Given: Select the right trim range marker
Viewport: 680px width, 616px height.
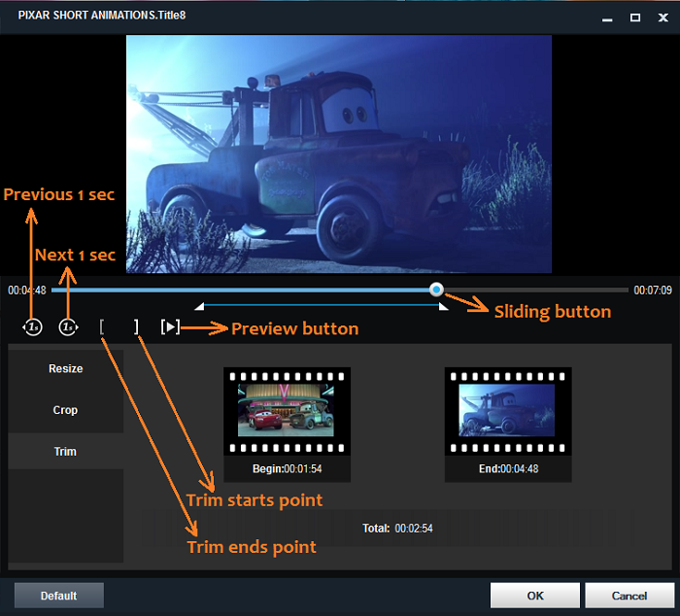Looking at the screenshot, I should (x=443, y=307).
